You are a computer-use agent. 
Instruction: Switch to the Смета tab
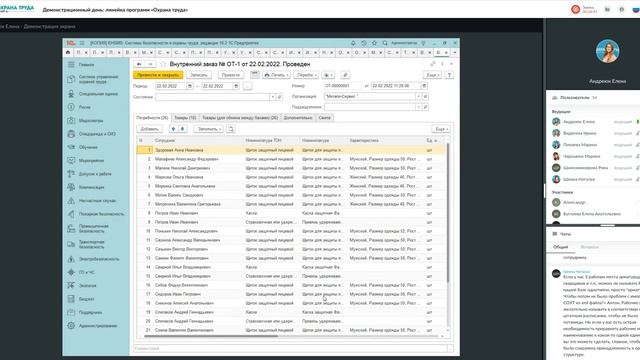click(324, 118)
